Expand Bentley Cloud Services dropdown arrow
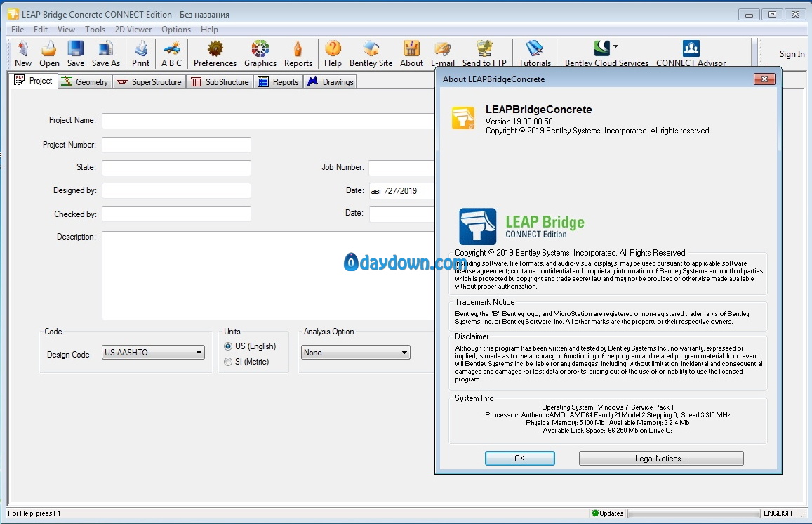Image resolution: width=812 pixels, height=524 pixels. [x=615, y=46]
